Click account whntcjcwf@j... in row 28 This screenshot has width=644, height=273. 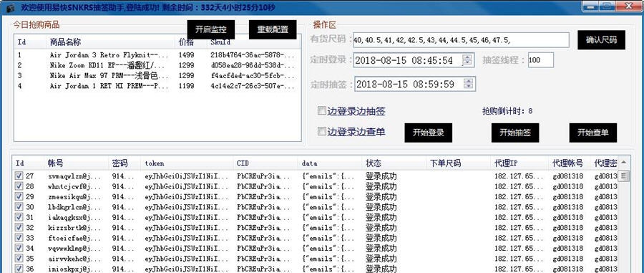[74, 186]
